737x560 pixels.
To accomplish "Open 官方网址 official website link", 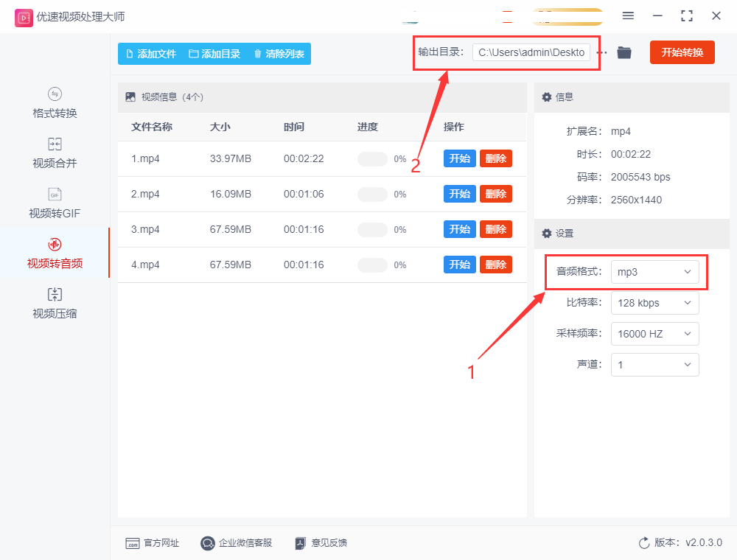I will 152,543.
